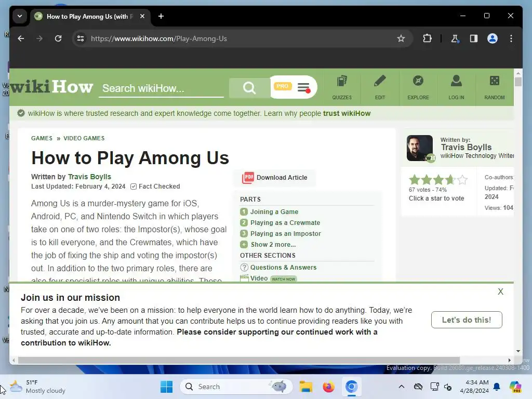Jump to Playing as an Impostor
The height and width of the screenshot is (399, 532).
click(285, 233)
